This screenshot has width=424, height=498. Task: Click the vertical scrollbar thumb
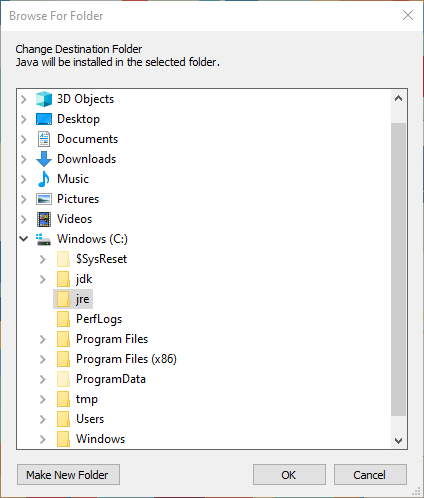click(398, 269)
